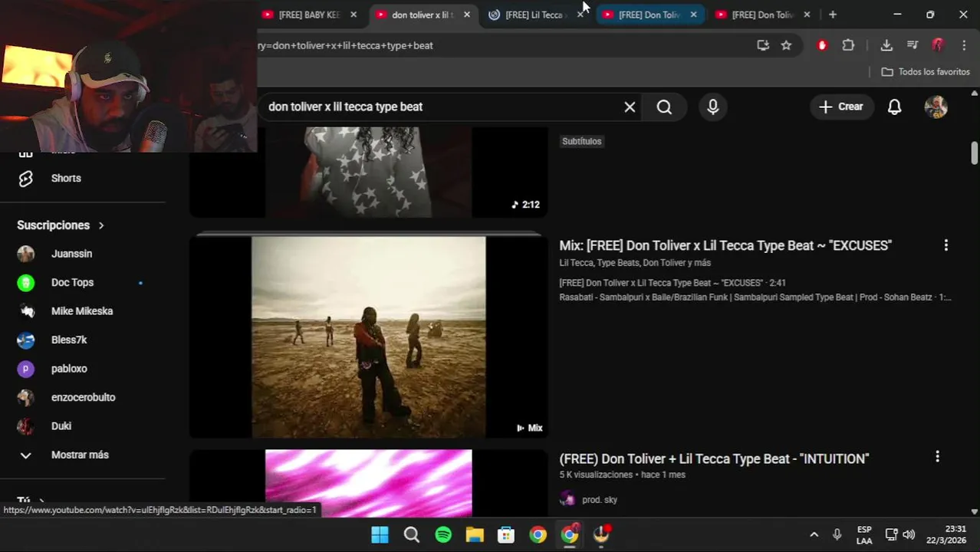Open the INTUITION type beat title

point(714,458)
